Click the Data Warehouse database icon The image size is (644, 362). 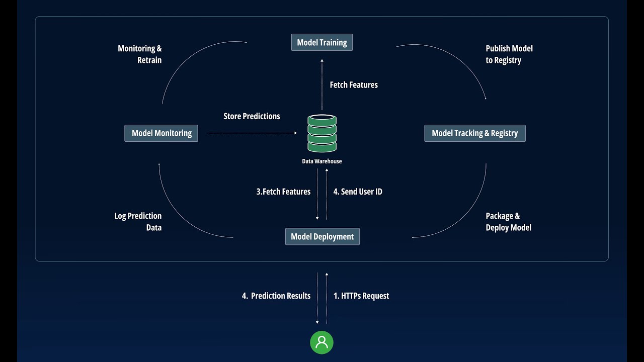tap(322, 132)
